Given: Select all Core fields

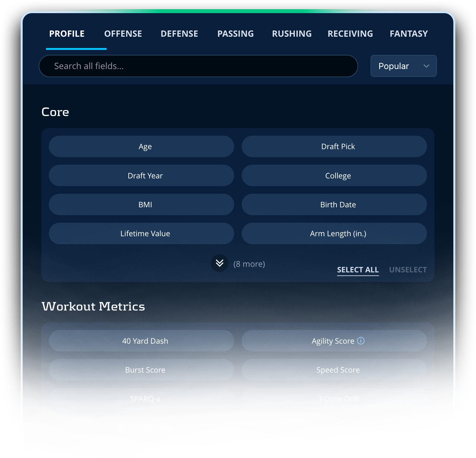Looking at the screenshot, I should (x=358, y=270).
